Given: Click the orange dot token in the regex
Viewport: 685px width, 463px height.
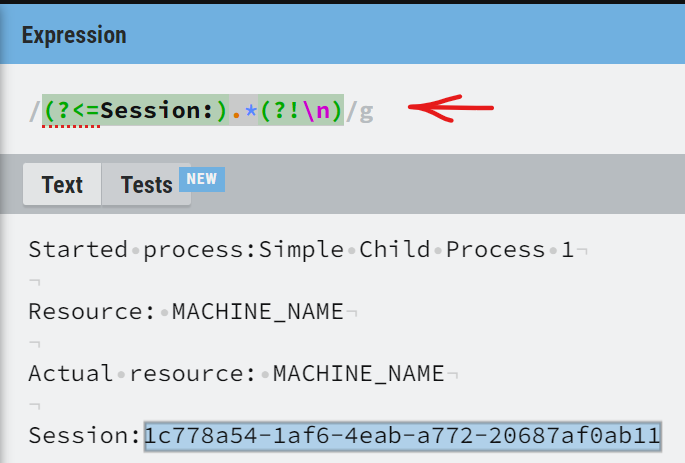Looking at the screenshot, I should (237, 111).
